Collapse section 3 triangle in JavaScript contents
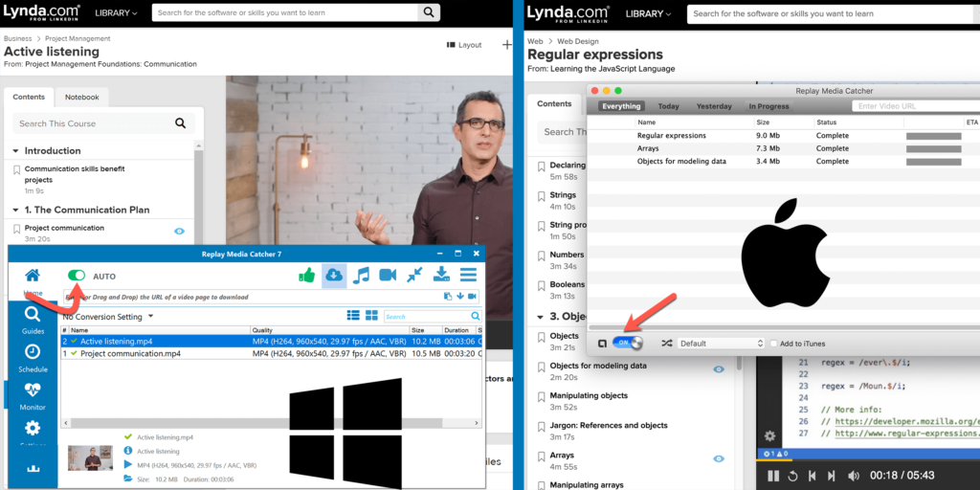Viewport: 980px width, 490px height. [x=540, y=316]
